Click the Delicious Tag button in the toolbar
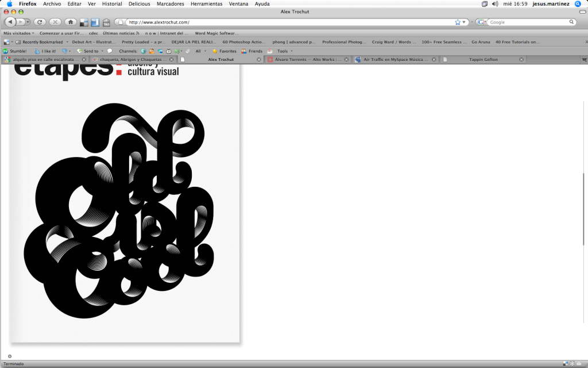This screenshot has height=368, width=588. pyautogui.click(x=106, y=22)
